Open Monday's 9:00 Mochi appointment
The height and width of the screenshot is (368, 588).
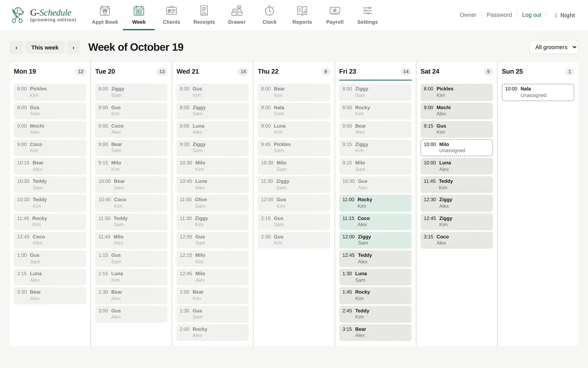pos(50,129)
